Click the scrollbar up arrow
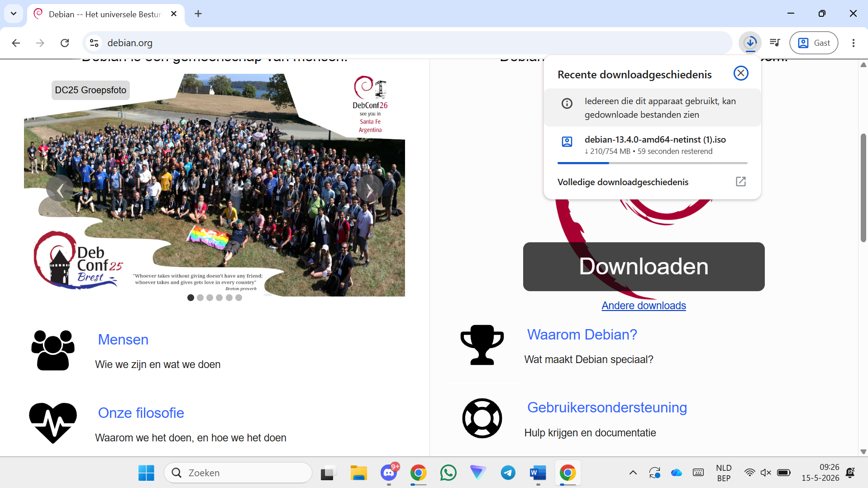Viewport: 868px width, 488px height. (863, 65)
